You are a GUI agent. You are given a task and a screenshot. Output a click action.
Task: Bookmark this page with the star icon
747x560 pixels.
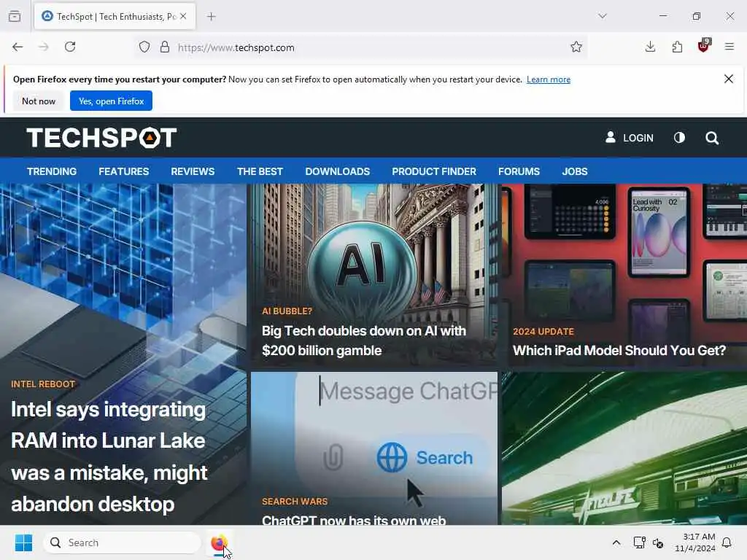[x=576, y=47]
